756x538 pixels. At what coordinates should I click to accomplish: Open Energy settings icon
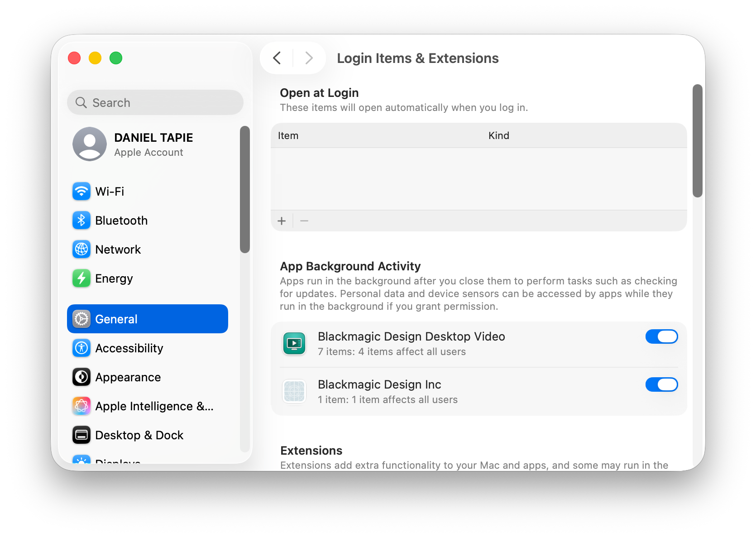[x=81, y=279]
